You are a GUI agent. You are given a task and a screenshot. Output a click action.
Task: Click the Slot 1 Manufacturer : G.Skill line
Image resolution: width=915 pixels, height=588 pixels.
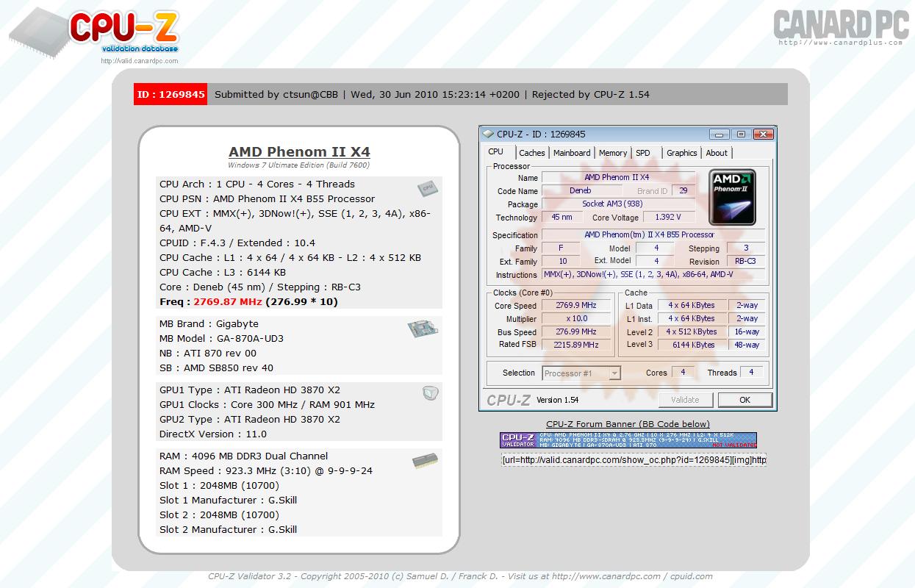coord(228,501)
